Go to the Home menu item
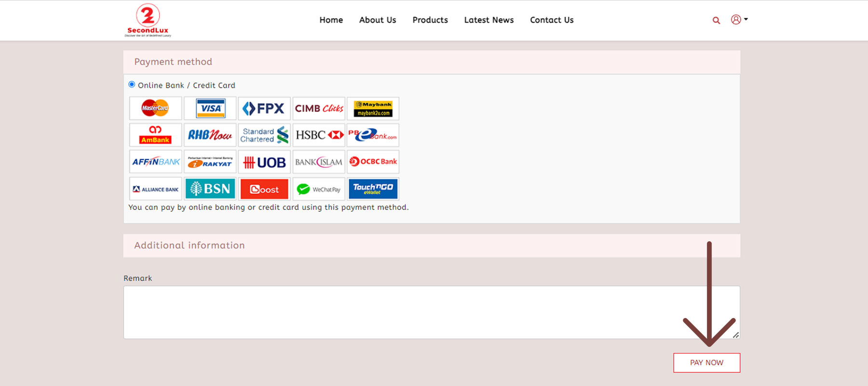Screen dimensions: 868x386 [x=331, y=20]
